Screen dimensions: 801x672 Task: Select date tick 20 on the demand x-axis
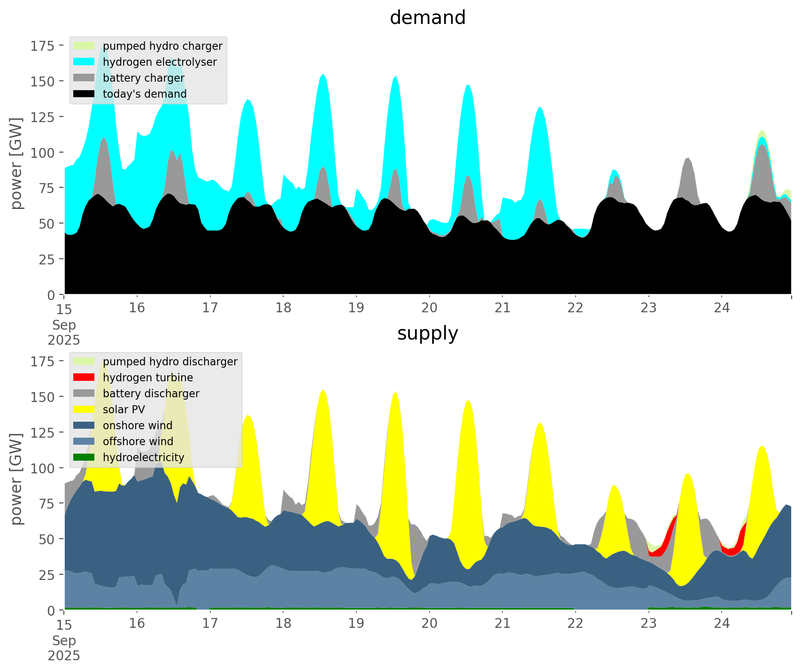429,308
